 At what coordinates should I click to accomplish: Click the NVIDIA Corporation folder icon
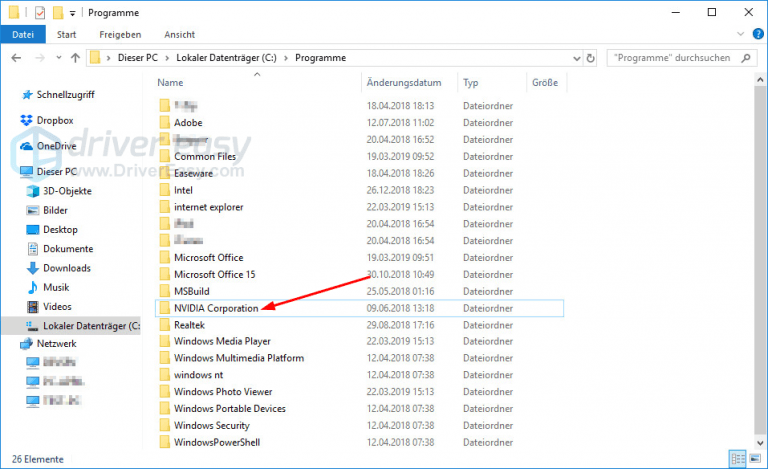tap(165, 308)
